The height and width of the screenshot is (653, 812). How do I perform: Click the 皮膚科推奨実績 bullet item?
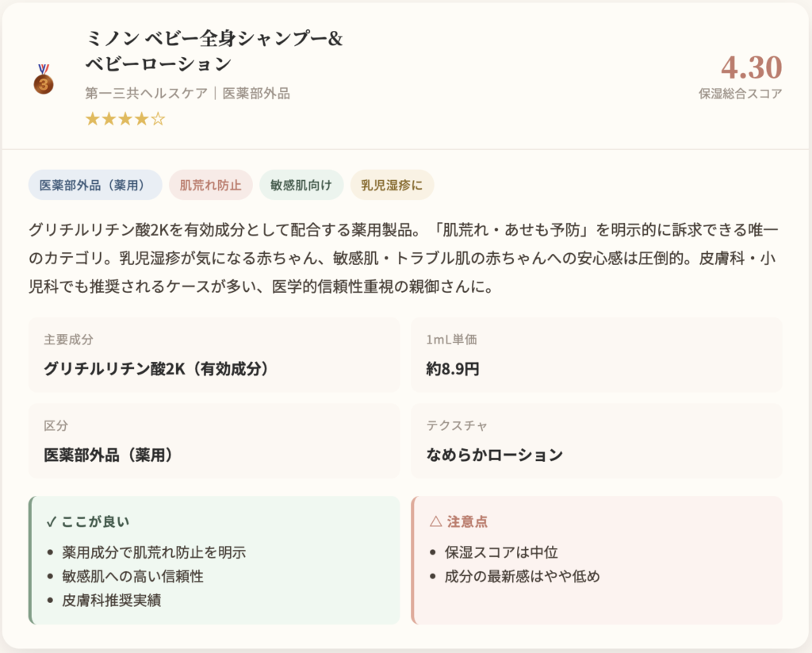point(111,600)
